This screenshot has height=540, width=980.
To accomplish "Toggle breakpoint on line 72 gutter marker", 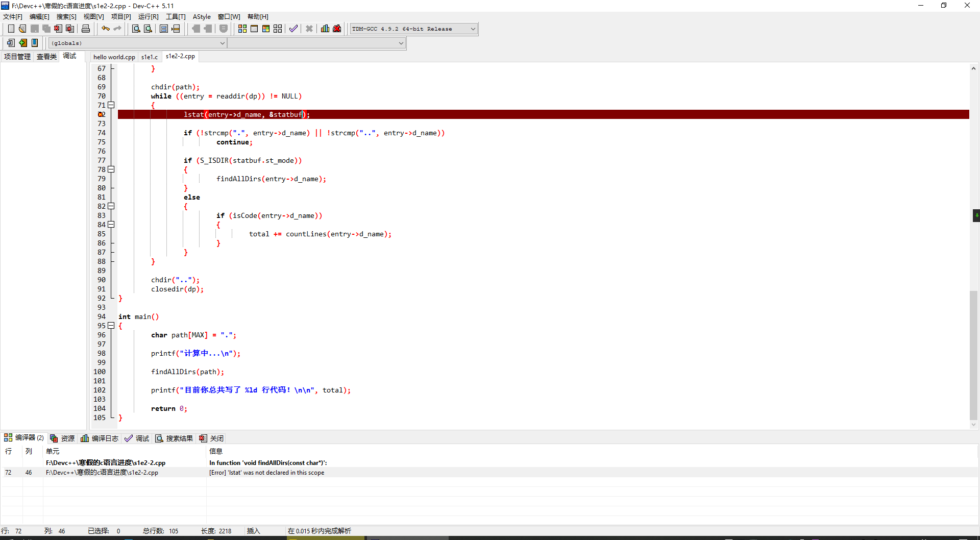I will 102,114.
